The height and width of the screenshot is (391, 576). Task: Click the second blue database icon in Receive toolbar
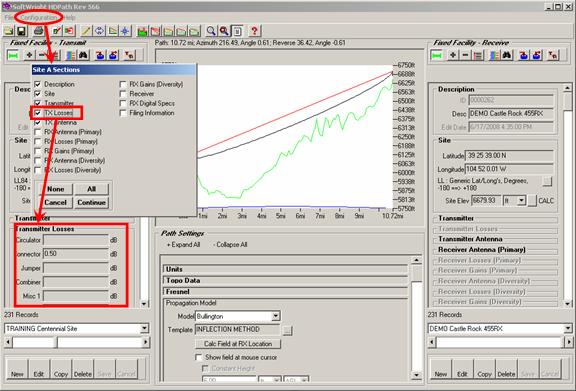pyautogui.click(x=537, y=55)
